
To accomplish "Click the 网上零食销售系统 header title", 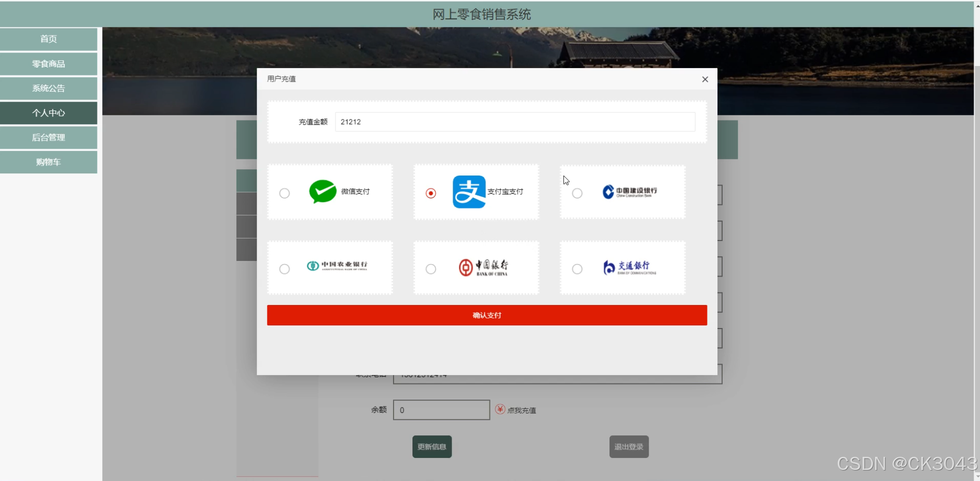I will [482, 14].
